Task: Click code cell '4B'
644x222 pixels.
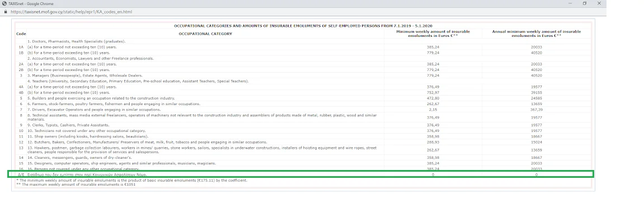Action: tap(21, 93)
